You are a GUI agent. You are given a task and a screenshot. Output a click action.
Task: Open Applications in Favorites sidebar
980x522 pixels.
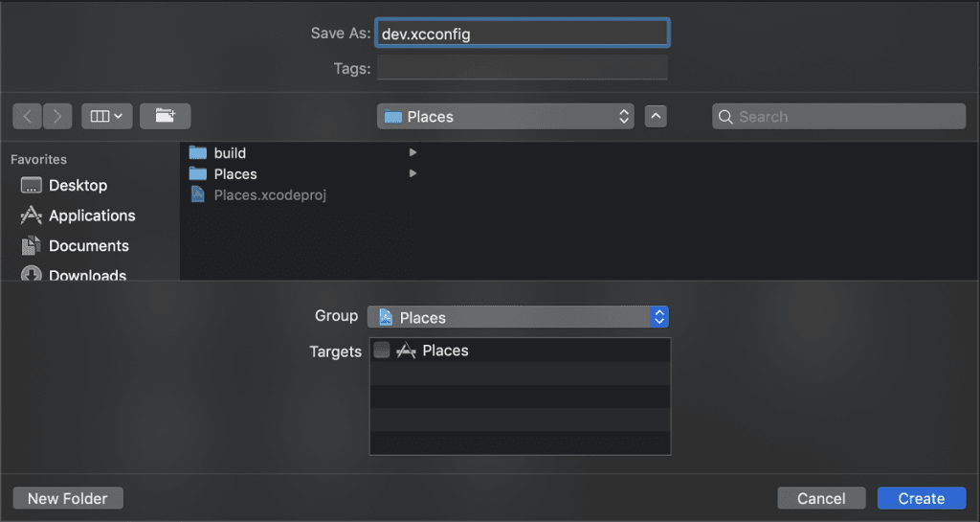click(92, 216)
